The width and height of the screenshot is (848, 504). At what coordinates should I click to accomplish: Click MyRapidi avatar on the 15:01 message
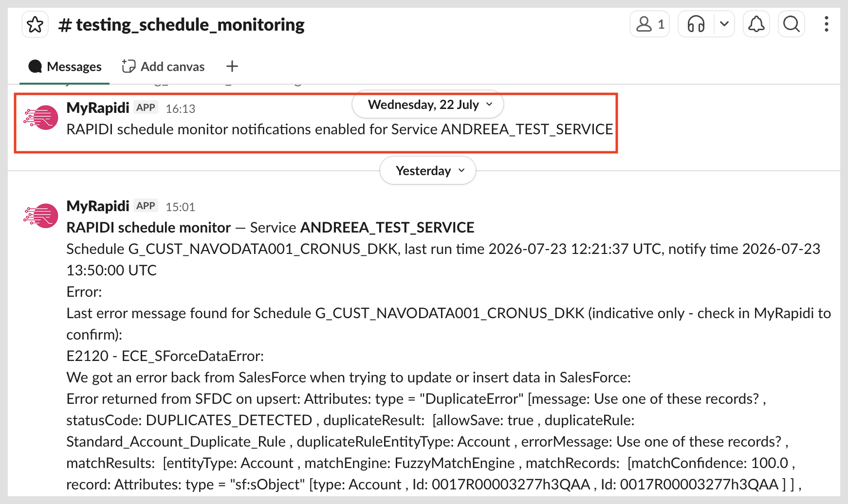click(41, 216)
